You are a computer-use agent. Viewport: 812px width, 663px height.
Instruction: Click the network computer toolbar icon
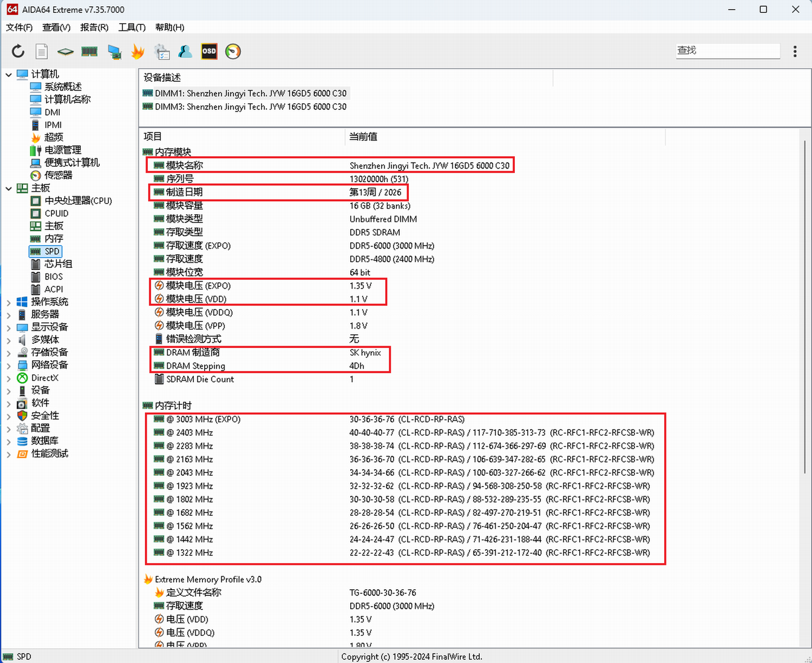tap(114, 52)
